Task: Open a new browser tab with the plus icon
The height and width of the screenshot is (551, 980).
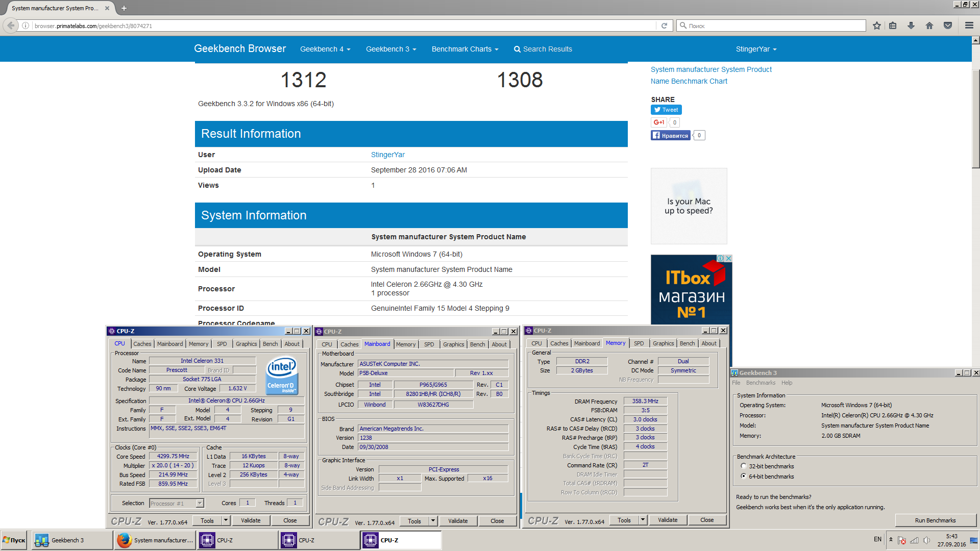Action: (x=124, y=8)
